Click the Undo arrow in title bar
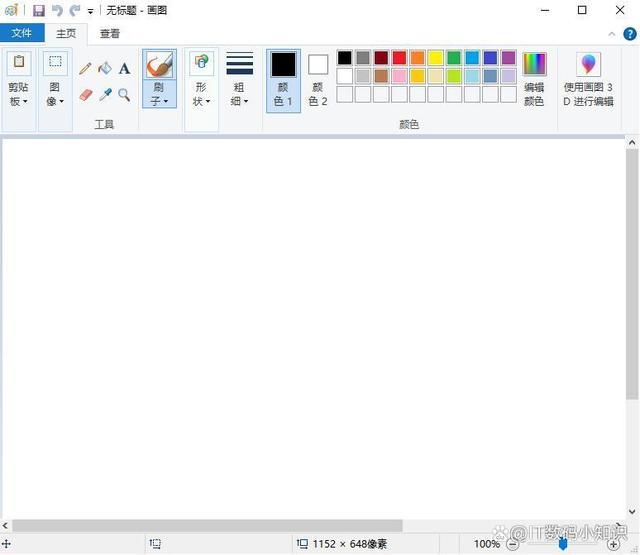This screenshot has width=640, height=555. coord(57,10)
